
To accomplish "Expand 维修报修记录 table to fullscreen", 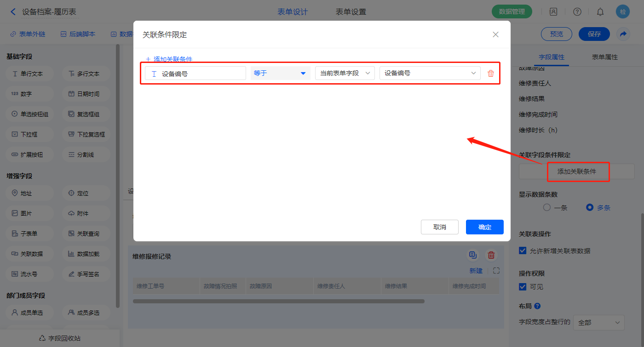I will [496, 271].
